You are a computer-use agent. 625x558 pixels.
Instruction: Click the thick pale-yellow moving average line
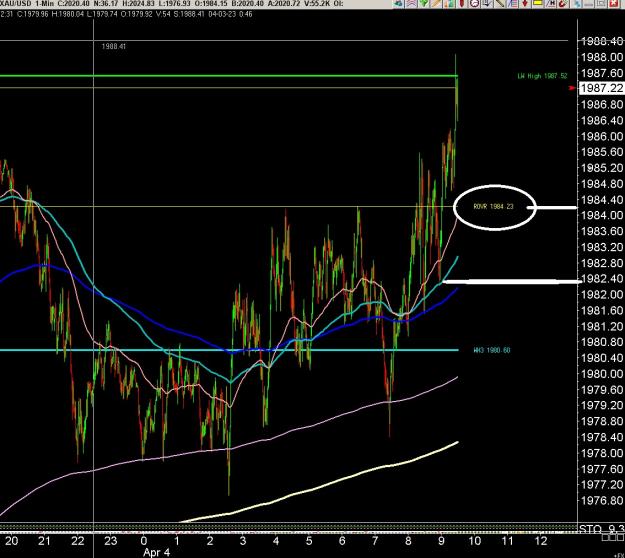pos(319,488)
